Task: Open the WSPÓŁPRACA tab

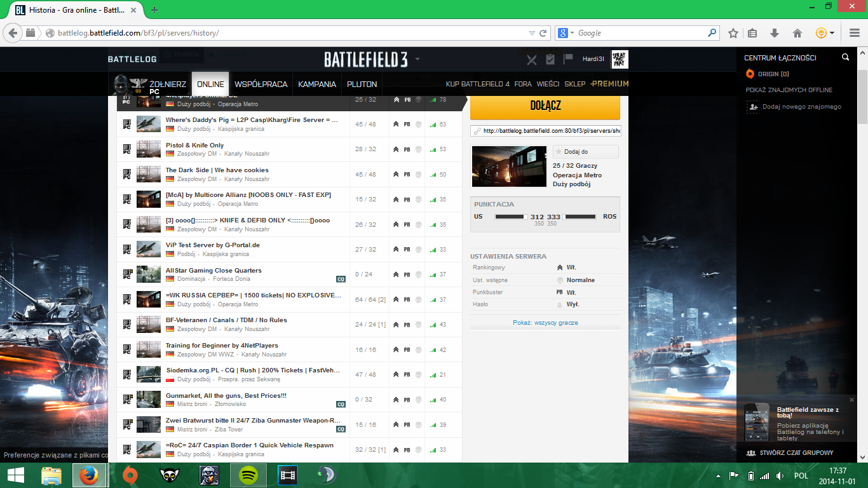Action: [261, 84]
